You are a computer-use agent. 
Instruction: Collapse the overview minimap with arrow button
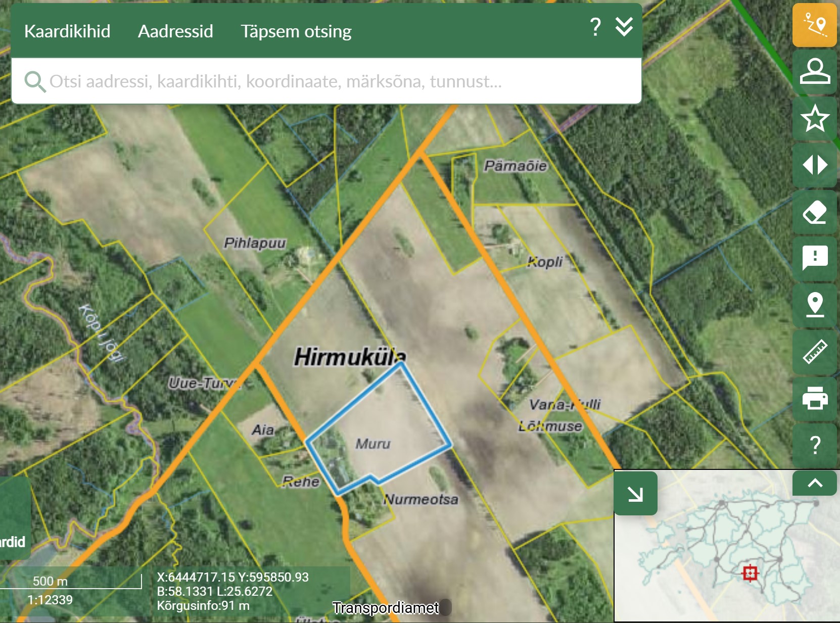[635, 494]
